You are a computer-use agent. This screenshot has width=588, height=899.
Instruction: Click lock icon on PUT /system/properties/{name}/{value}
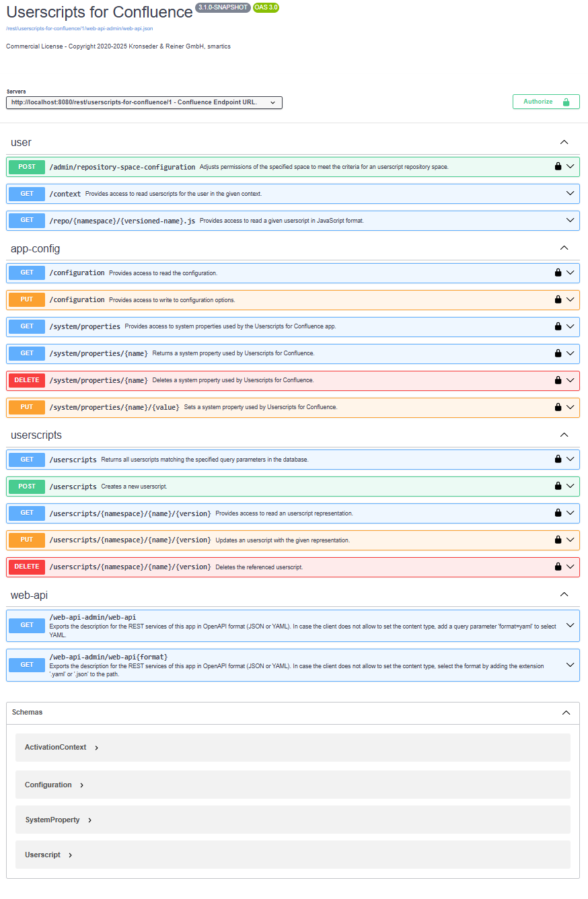(558, 407)
